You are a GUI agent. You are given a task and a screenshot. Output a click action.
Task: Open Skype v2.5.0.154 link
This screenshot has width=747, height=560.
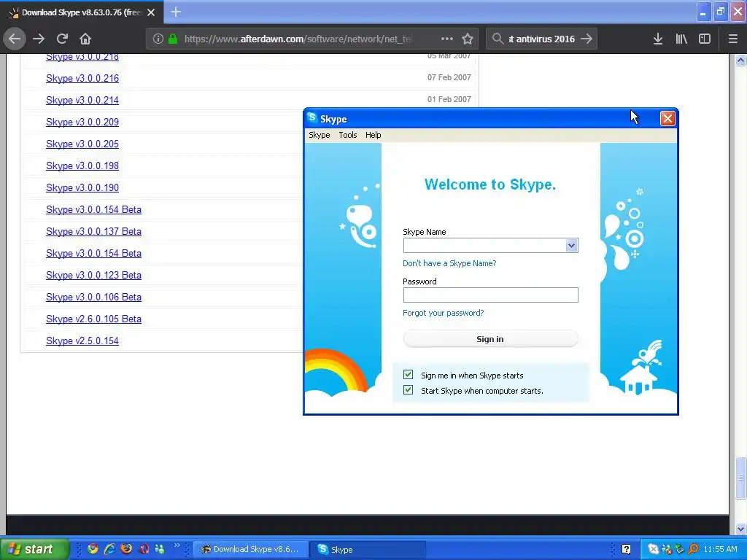click(82, 341)
